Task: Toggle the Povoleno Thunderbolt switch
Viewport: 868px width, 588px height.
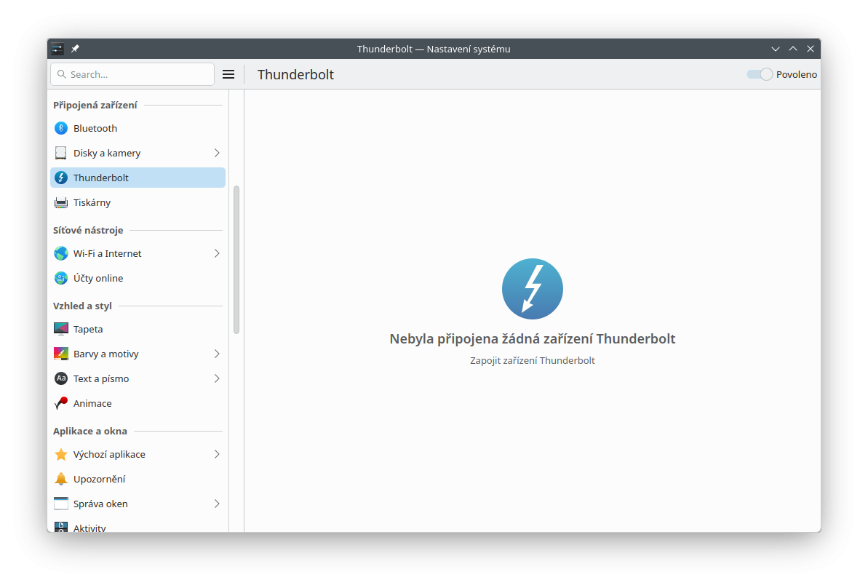Action: [x=759, y=74]
